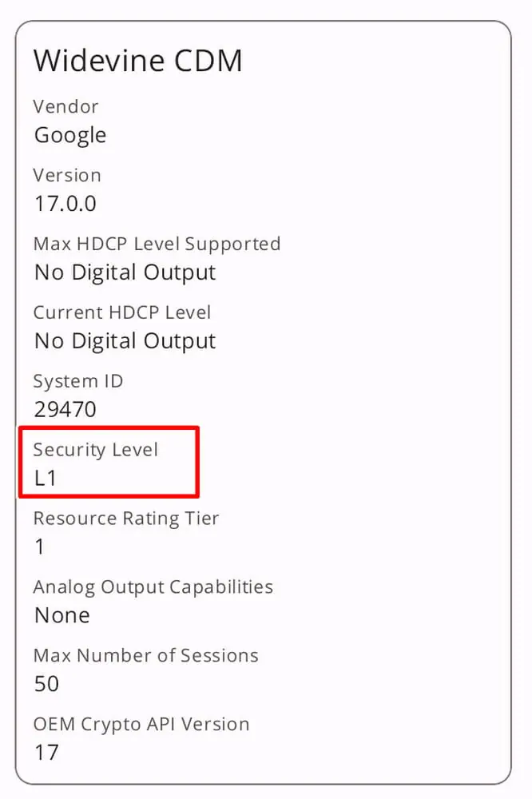The height and width of the screenshot is (799, 532).
Task: Click the Google vendor value
Action: click(69, 135)
